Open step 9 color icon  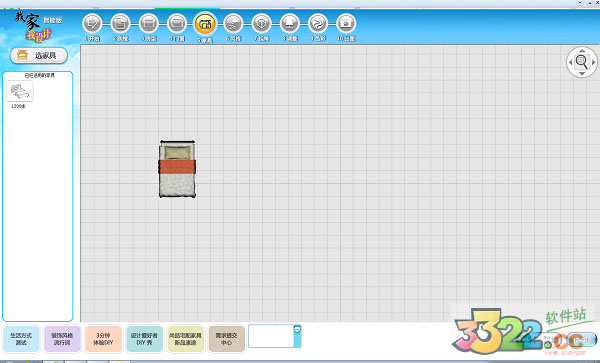(x=318, y=24)
